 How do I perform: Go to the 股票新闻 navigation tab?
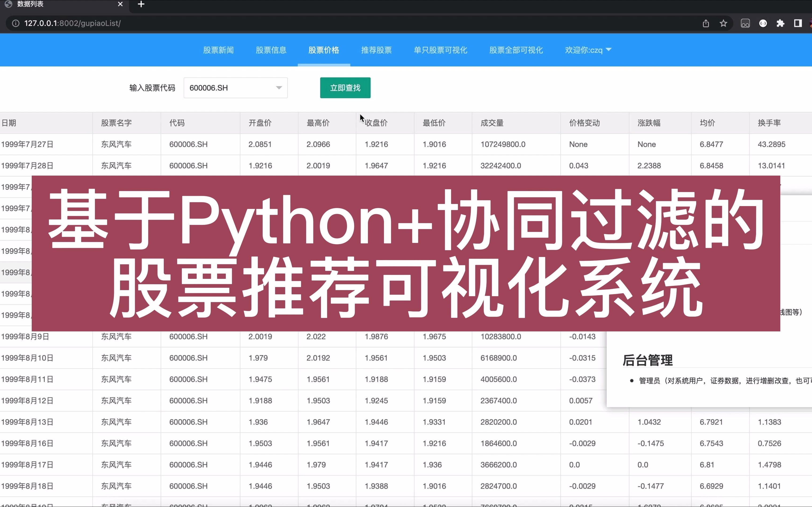click(x=219, y=50)
